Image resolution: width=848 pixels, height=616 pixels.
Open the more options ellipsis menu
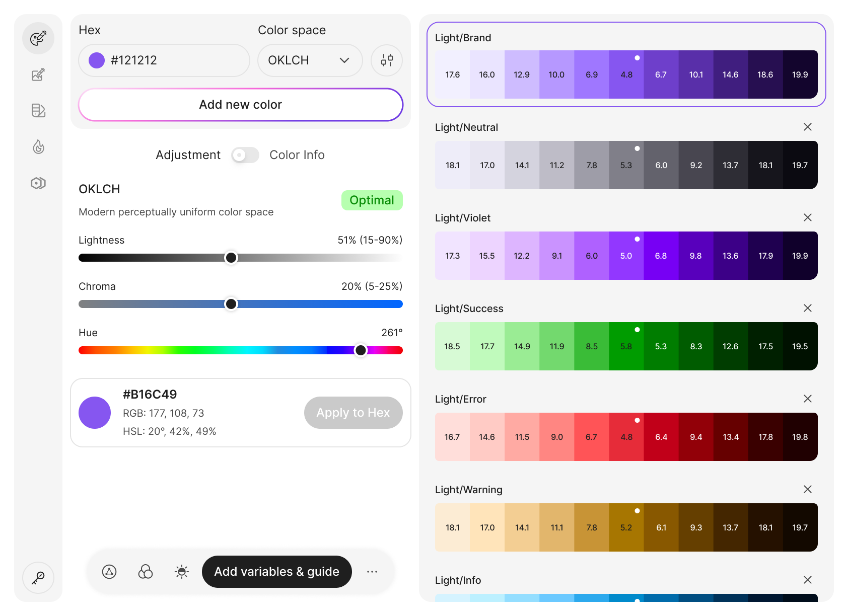pyautogui.click(x=372, y=572)
